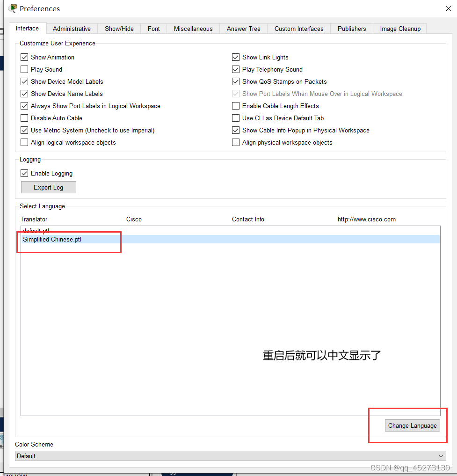Toggle Show Cable Info Popup in Physical Workspace
The width and height of the screenshot is (457, 476).
click(235, 130)
